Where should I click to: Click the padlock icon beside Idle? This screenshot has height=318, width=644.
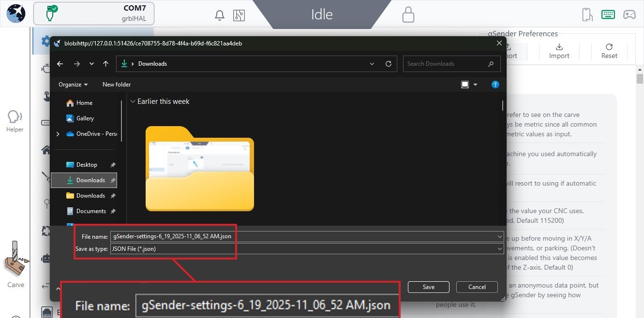(x=408, y=14)
